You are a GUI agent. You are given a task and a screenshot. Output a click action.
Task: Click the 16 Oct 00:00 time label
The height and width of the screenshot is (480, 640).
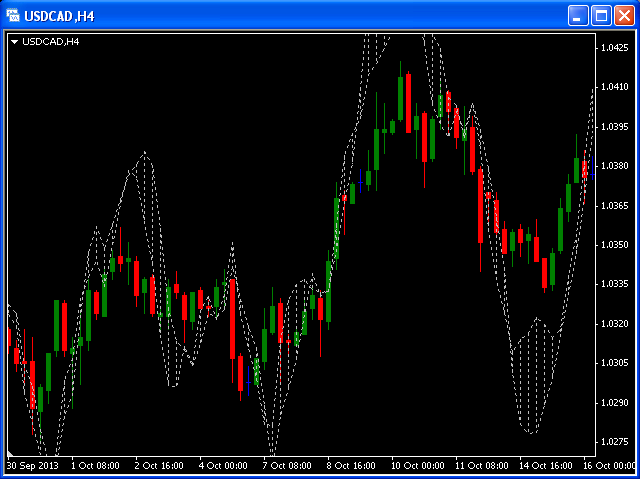point(611,466)
